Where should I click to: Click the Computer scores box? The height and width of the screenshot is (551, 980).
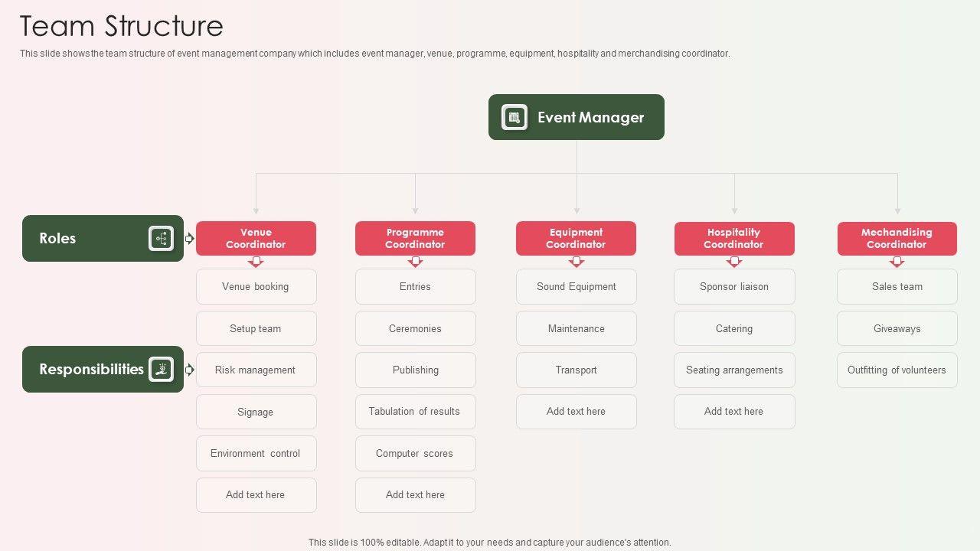(415, 453)
